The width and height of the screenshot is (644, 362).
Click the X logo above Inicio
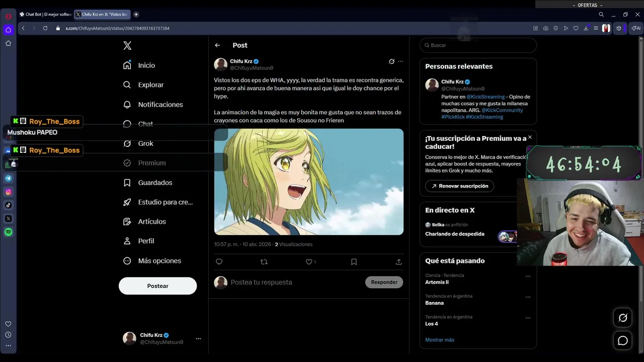(127, 46)
